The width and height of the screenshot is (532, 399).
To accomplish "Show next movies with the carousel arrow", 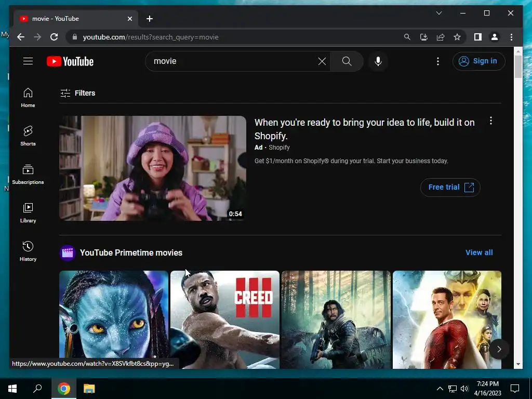I will [x=499, y=349].
